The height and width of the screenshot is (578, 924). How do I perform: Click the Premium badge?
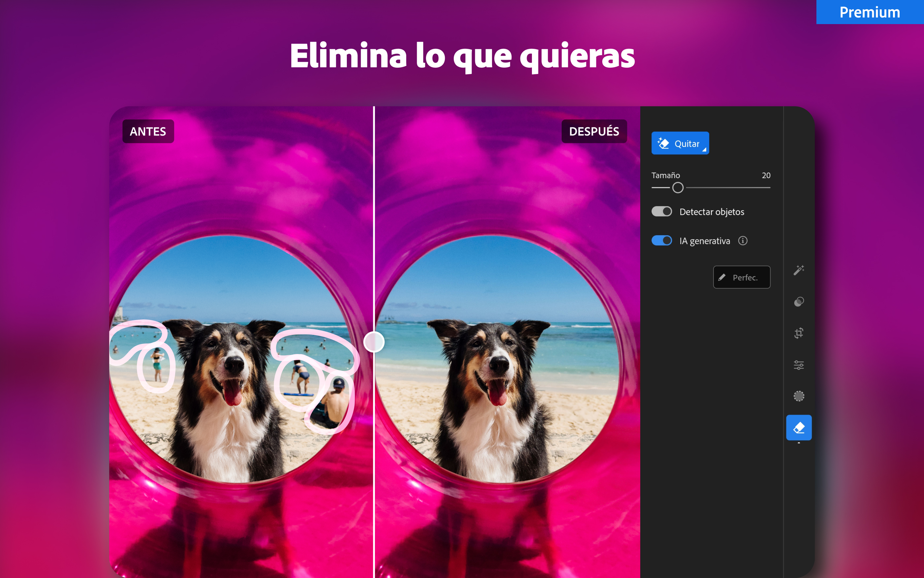(x=870, y=12)
